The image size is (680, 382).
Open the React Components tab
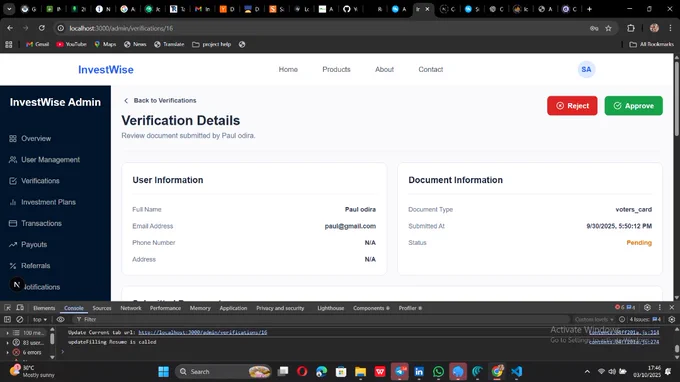click(371, 308)
